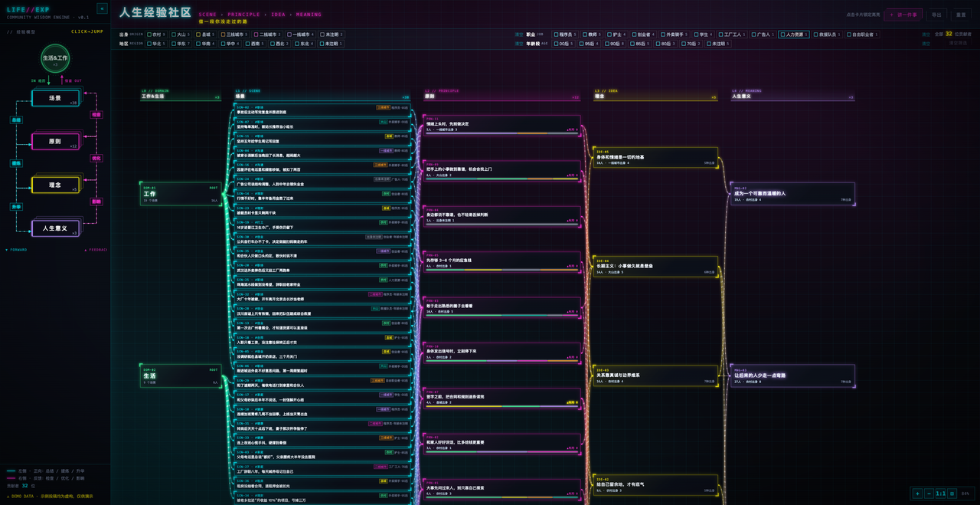Collapse the left sidebar panel
Screen dimensions: 980x505
tap(102, 9)
